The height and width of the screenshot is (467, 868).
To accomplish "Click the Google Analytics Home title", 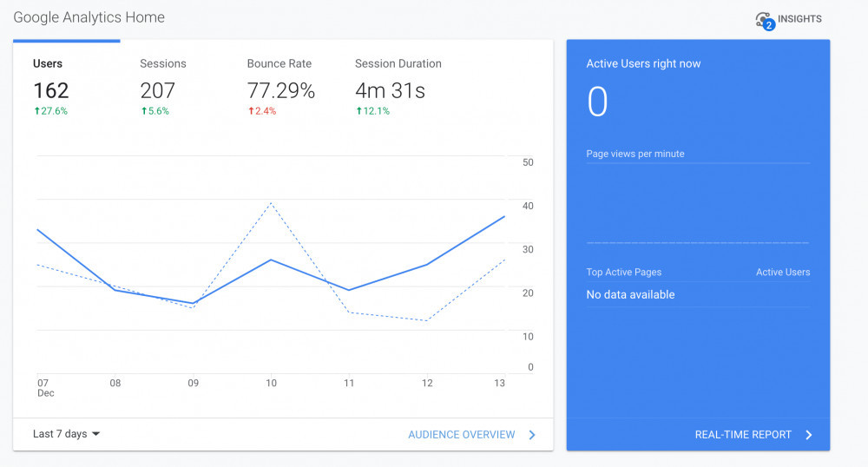I will pyautogui.click(x=89, y=17).
